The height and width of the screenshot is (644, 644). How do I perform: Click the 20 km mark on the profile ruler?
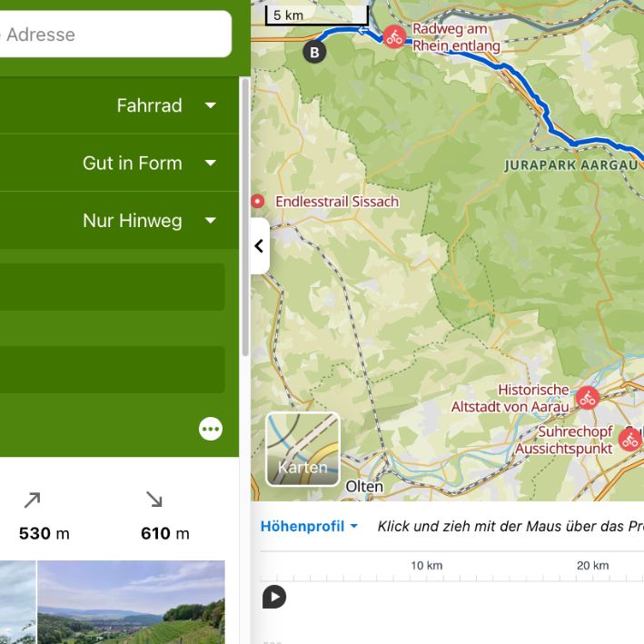(x=592, y=567)
